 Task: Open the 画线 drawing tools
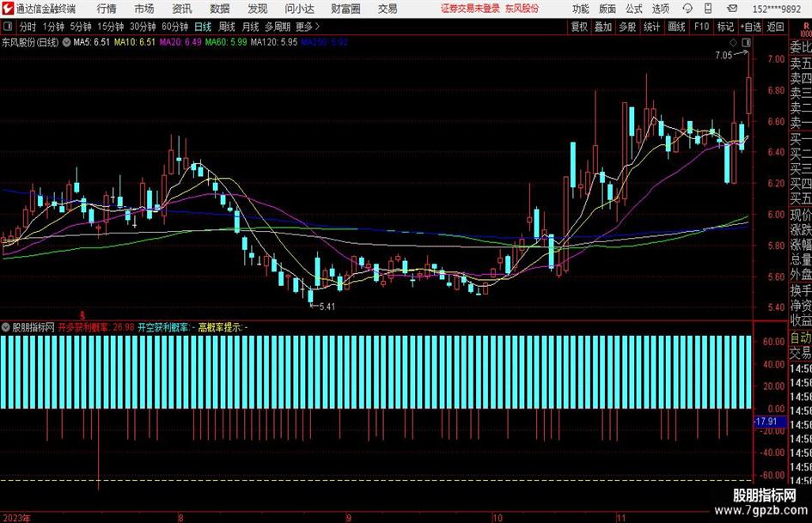pyautogui.click(x=677, y=27)
